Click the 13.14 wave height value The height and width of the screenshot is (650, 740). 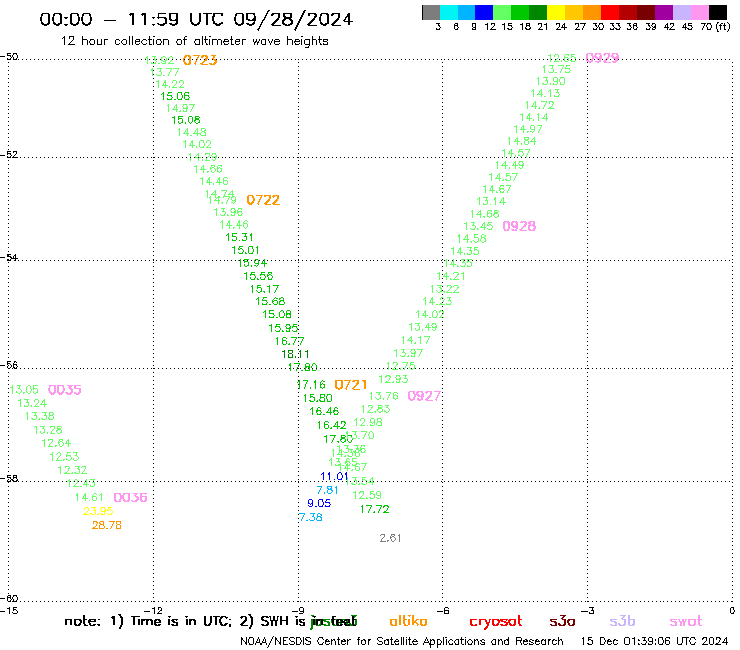pyautogui.click(x=491, y=201)
